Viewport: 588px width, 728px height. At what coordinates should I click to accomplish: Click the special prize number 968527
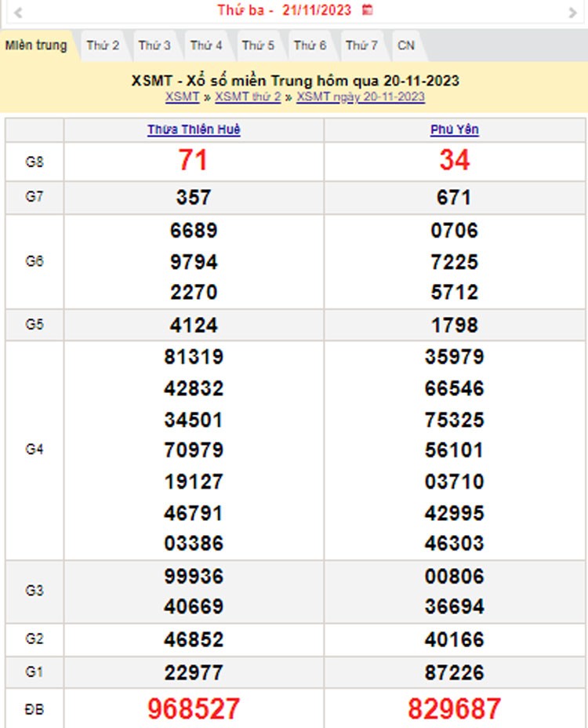click(194, 708)
